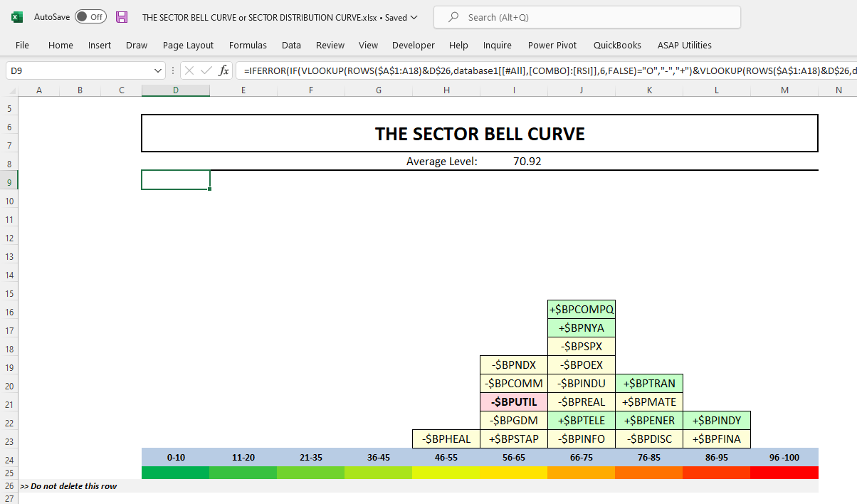Switch to the Page Layout tab
The image size is (857, 504).
tap(188, 45)
